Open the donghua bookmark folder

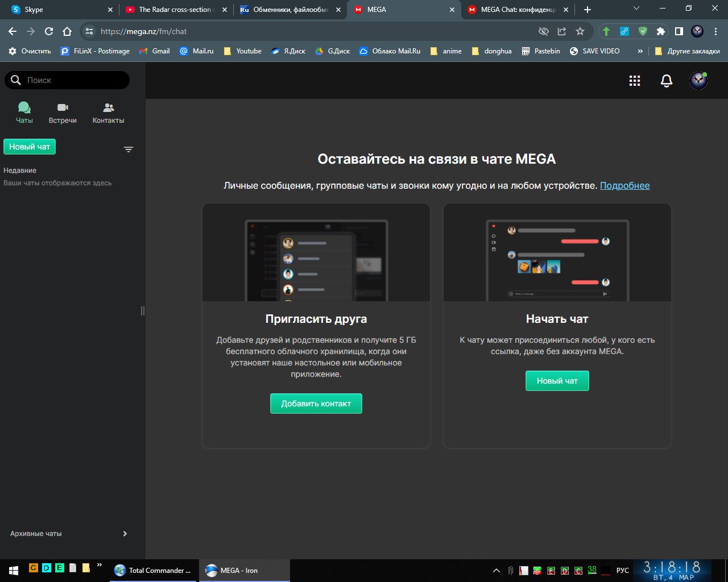491,51
